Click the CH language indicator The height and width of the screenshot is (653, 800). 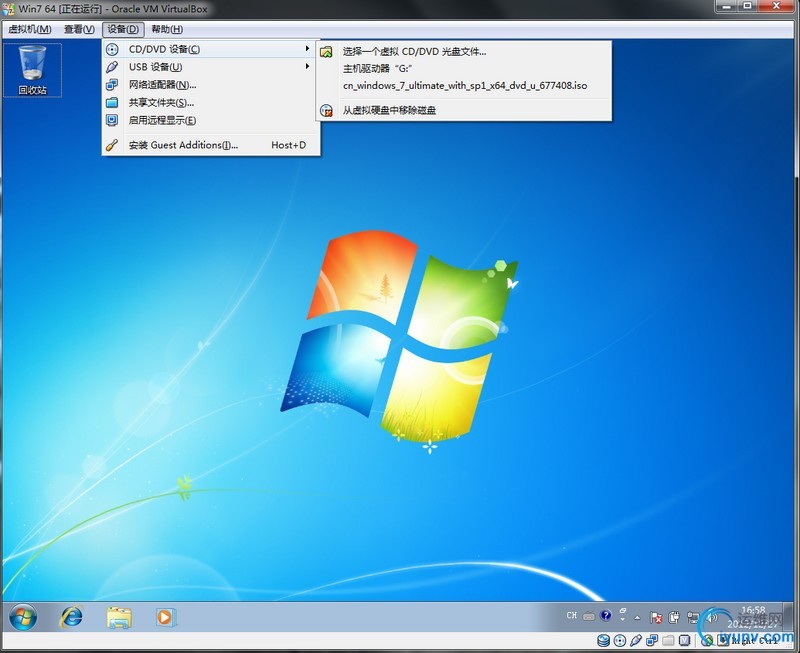click(572, 616)
